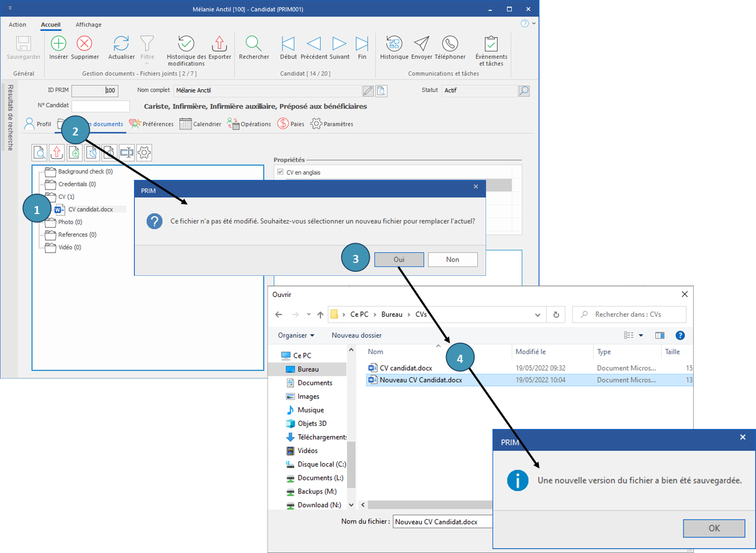Open Évènements et tâches clipboard icon
The width and height of the screenshot is (756, 553).
coord(491,44)
